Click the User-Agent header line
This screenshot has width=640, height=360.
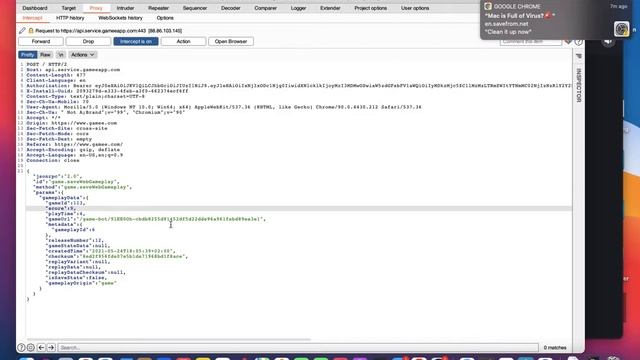[224, 107]
